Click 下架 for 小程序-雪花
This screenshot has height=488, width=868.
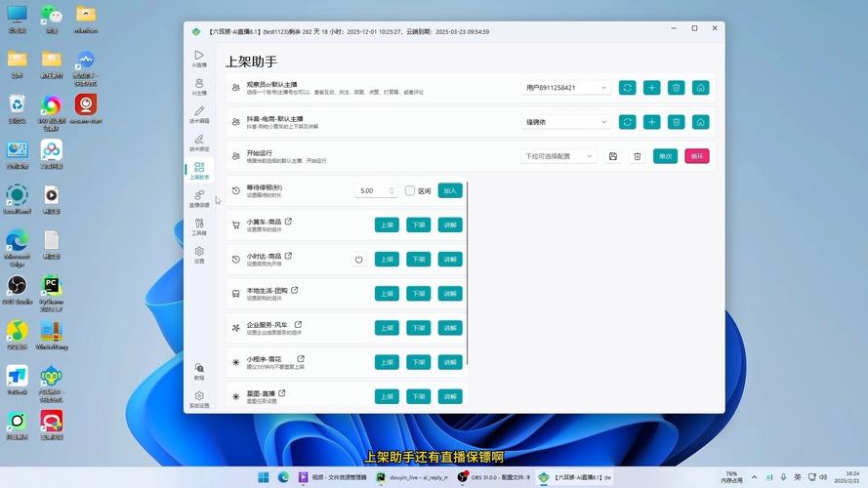click(418, 362)
